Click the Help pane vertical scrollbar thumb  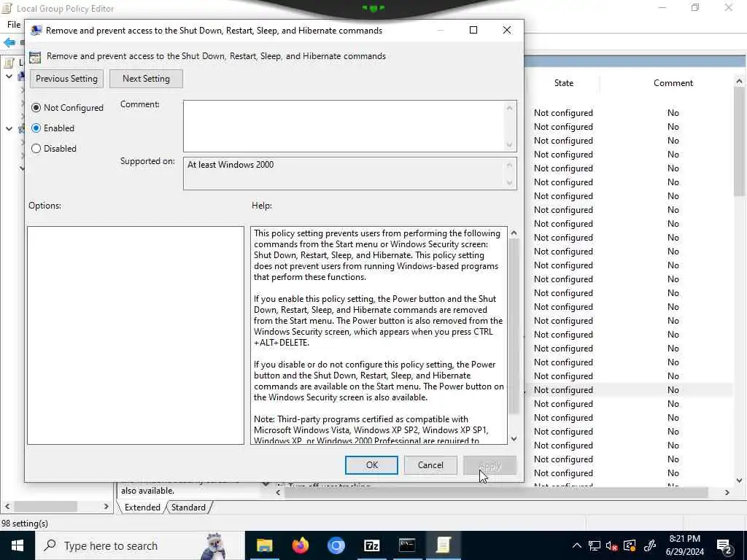514,326
